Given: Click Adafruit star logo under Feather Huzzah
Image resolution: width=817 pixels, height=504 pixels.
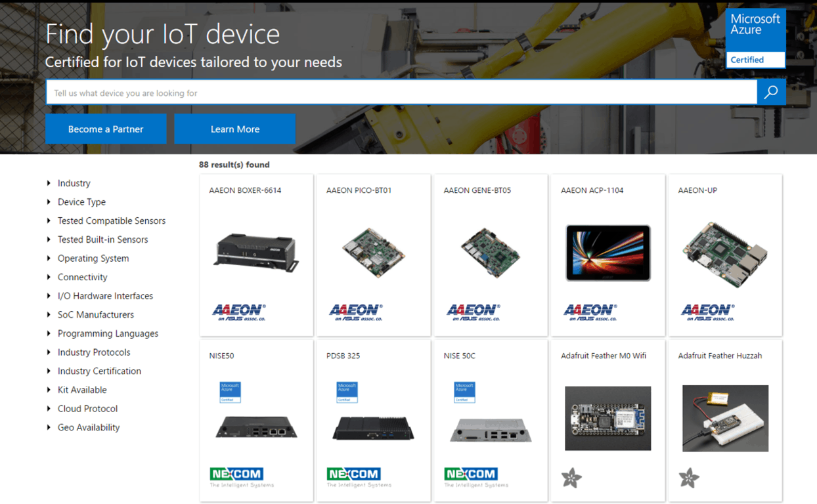Looking at the screenshot, I should (689, 478).
